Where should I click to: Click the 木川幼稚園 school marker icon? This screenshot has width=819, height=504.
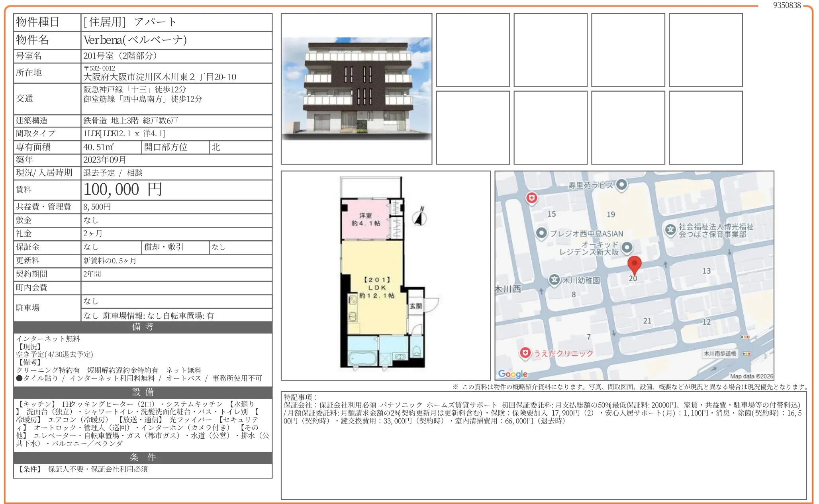coord(554,280)
